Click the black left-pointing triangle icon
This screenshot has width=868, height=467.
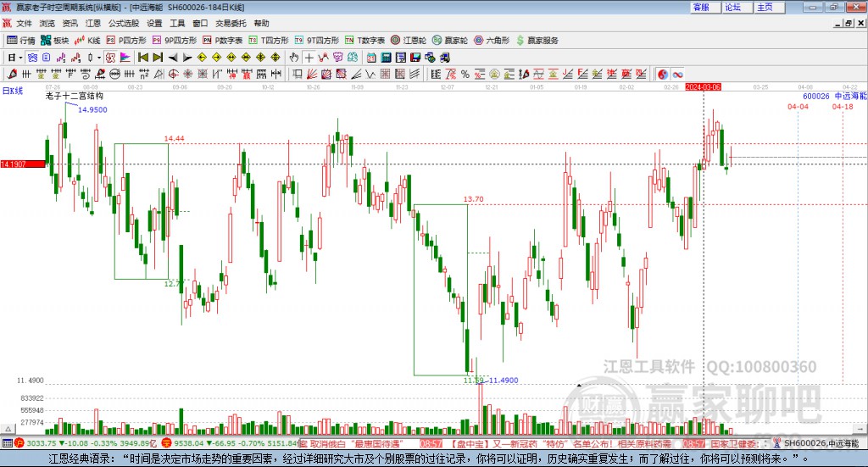point(173,58)
